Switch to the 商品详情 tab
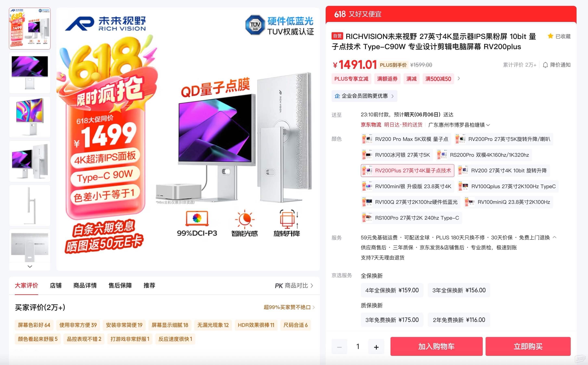This screenshot has width=588, height=365. click(x=85, y=286)
